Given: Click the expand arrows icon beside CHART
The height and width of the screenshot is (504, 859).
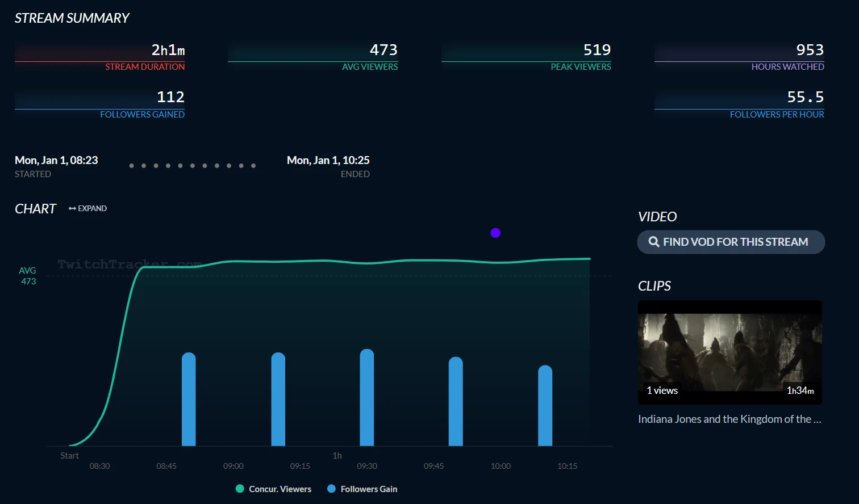Looking at the screenshot, I should 72,208.
